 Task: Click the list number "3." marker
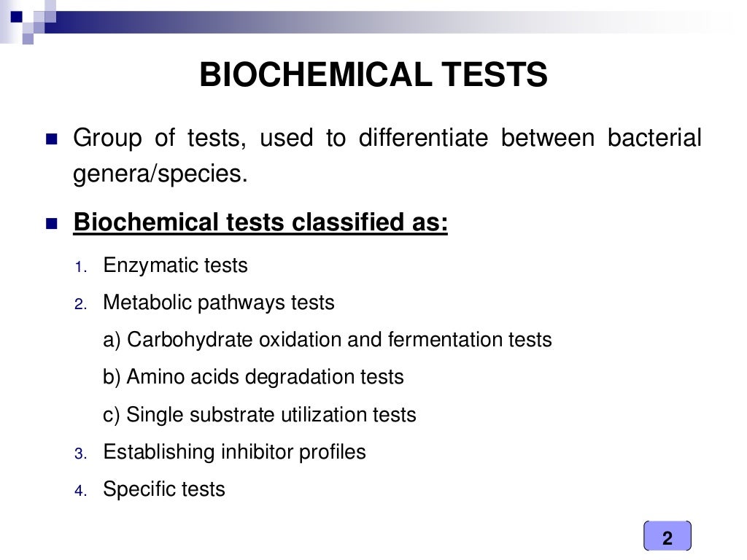pyautogui.click(x=80, y=454)
